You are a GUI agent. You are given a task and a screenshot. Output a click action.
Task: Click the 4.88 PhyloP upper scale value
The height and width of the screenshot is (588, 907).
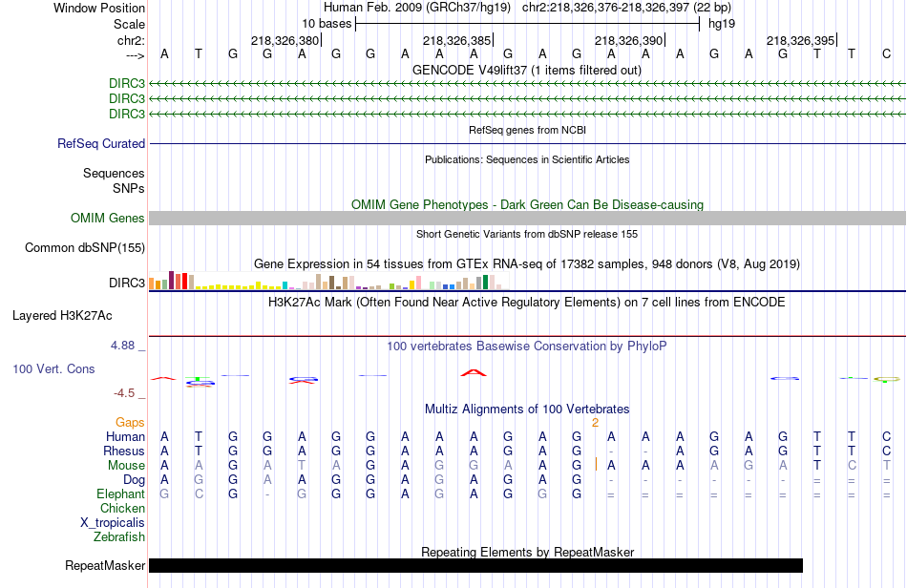pos(122,346)
